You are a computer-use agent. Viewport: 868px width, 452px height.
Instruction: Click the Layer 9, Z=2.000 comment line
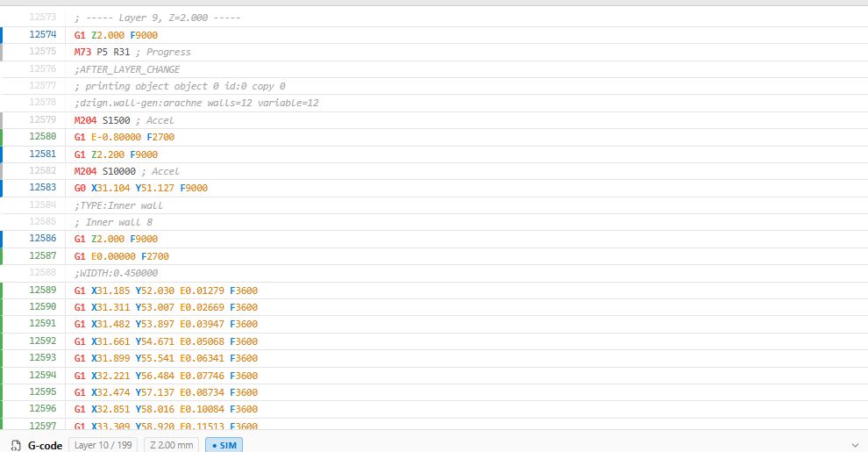pos(157,18)
